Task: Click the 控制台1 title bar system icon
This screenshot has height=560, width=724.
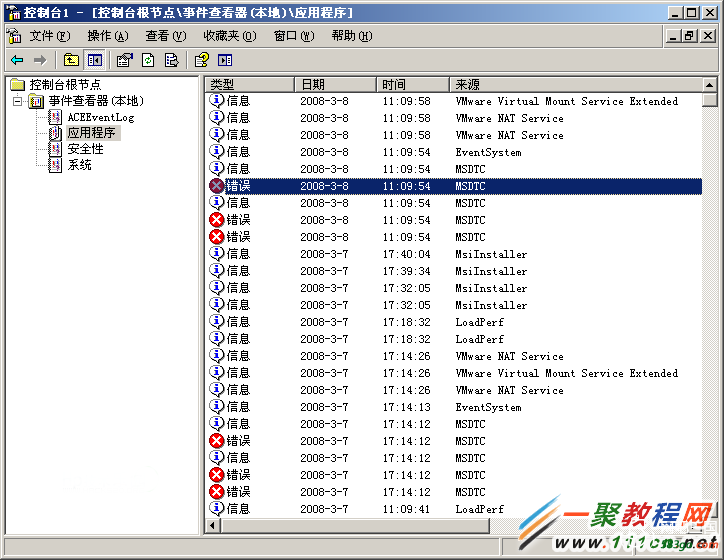Action: 14,13
